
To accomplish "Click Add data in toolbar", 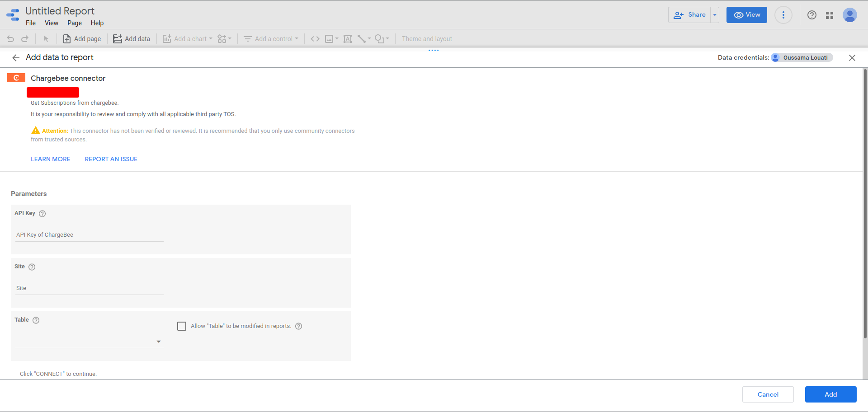I will (132, 39).
